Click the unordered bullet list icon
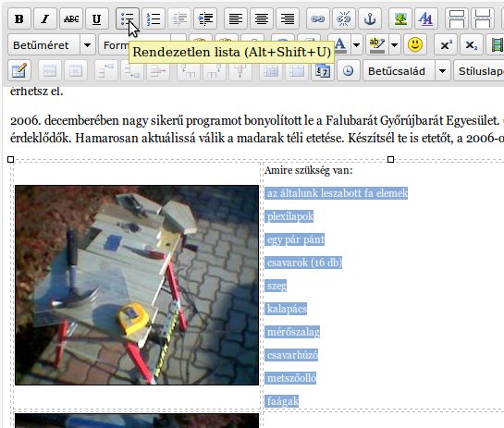 point(128,18)
